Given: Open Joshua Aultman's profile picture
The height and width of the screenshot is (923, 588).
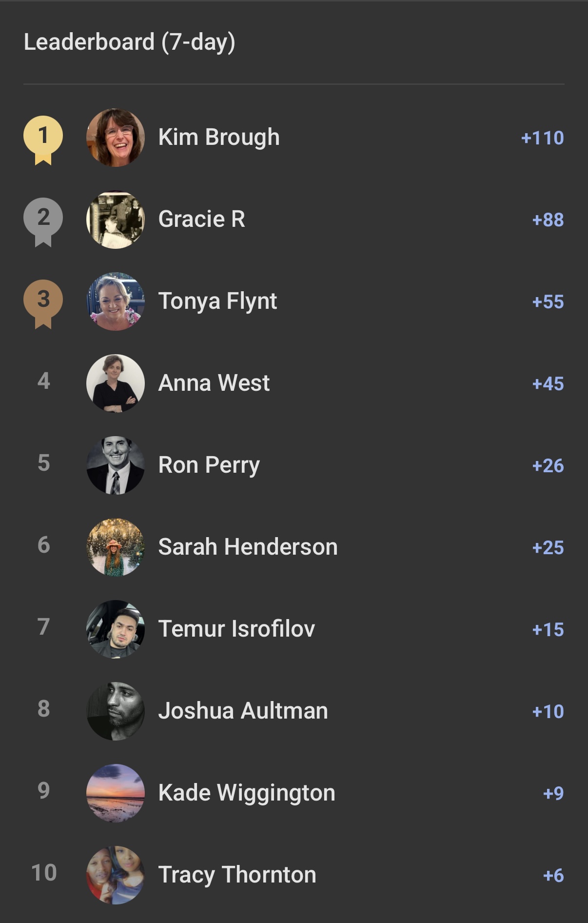Looking at the screenshot, I should pyautogui.click(x=116, y=711).
